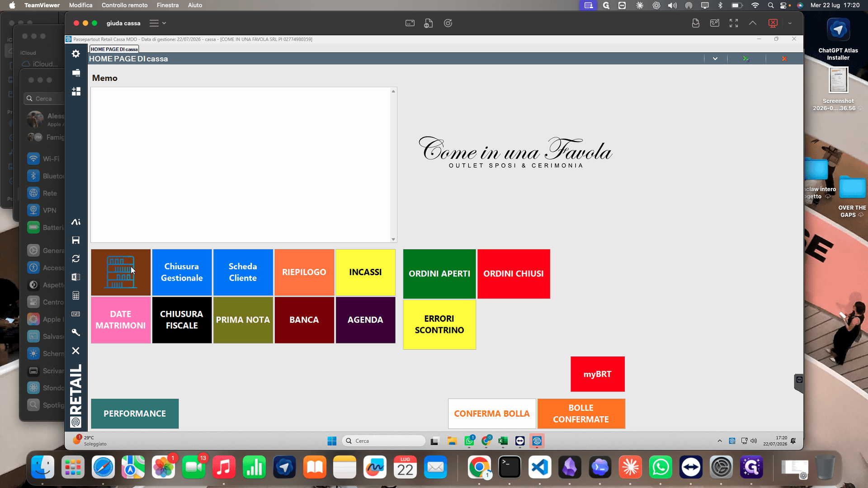
Task: Click the INCASSI yellow tile
Action: [x=365, y=272]
